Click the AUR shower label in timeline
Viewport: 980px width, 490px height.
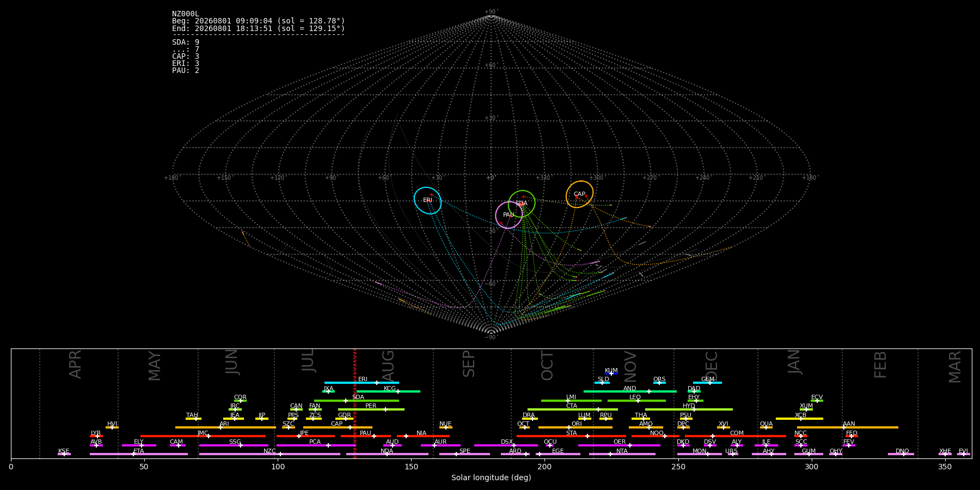(440, 442)
